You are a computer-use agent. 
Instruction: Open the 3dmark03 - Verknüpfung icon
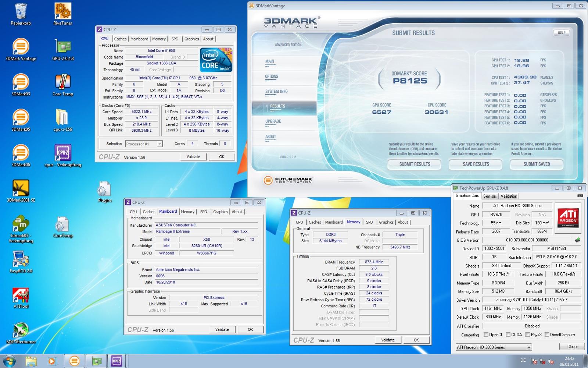[21, 229]
